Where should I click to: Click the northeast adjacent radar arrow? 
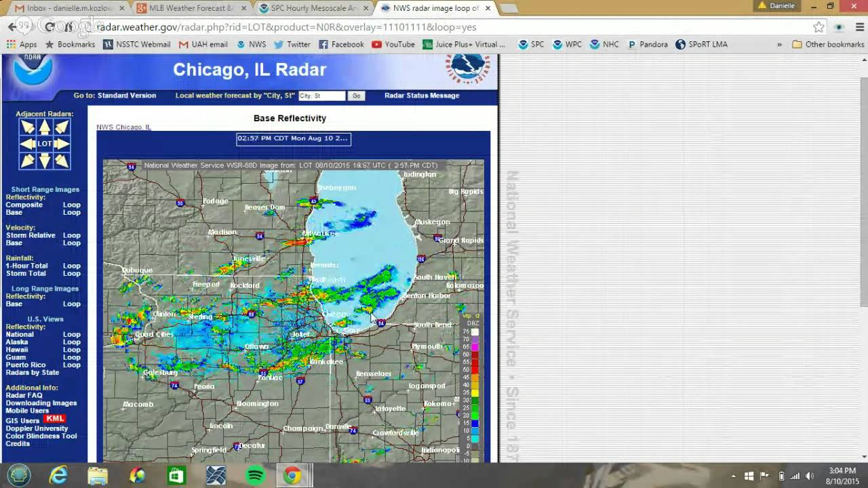click(62, 127)
